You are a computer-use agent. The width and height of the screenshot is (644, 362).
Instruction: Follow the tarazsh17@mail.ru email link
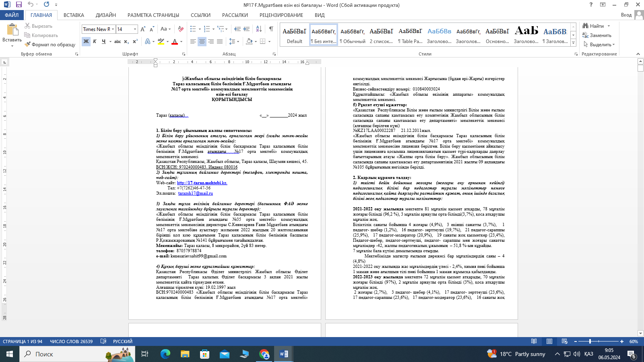(196, 193)
